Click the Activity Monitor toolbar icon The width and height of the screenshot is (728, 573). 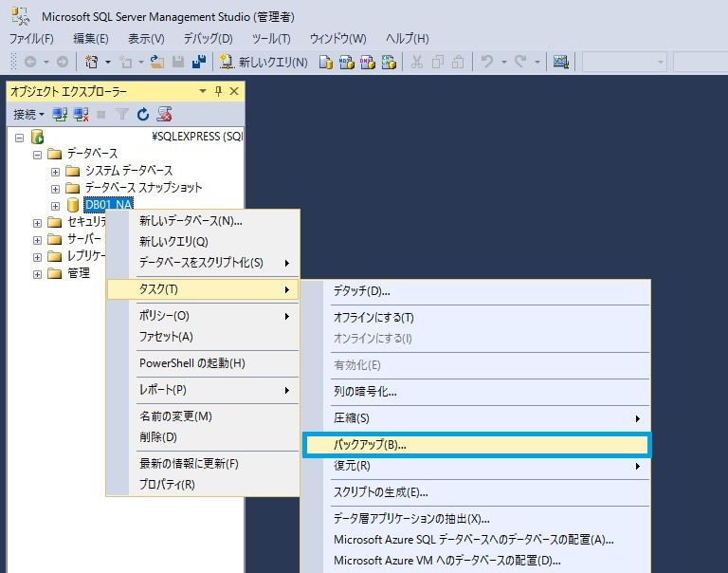(x=561, y=62)
